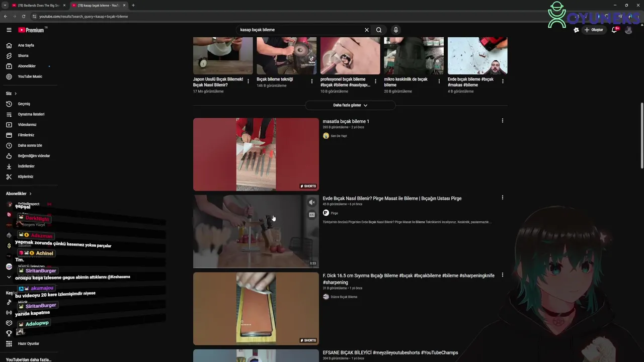This screenshot has height=362, width=644.
Task: Open the Japon Usulü Bıçak Bilemek short
Action: (x=223, y=56)
